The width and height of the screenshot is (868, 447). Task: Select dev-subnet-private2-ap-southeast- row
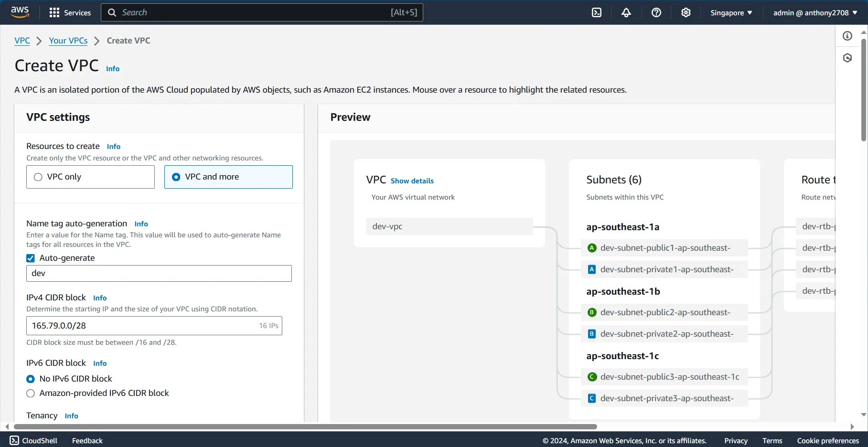(664, 334)
